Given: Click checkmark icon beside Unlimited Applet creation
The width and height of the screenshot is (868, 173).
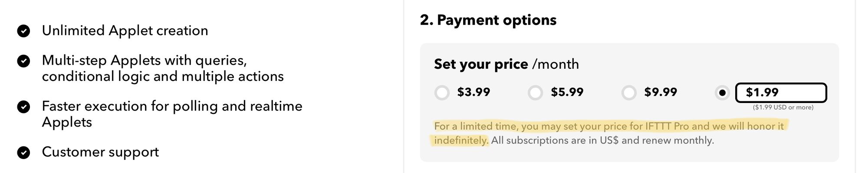Looking at the screenshot, I should click(23, 31).
